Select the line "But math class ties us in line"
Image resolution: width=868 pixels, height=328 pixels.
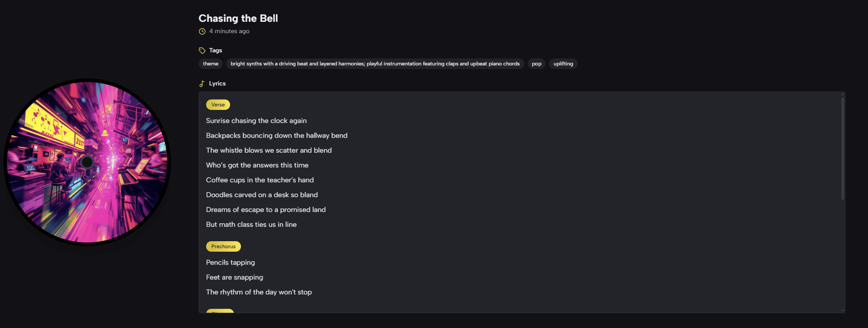tap(251, 225)
